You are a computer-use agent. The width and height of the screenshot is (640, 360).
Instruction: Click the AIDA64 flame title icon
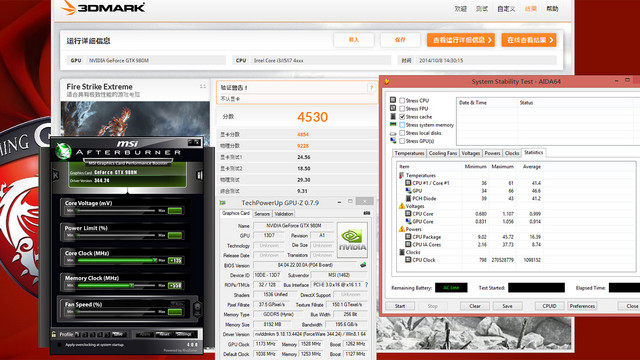(x=386, y=82)
